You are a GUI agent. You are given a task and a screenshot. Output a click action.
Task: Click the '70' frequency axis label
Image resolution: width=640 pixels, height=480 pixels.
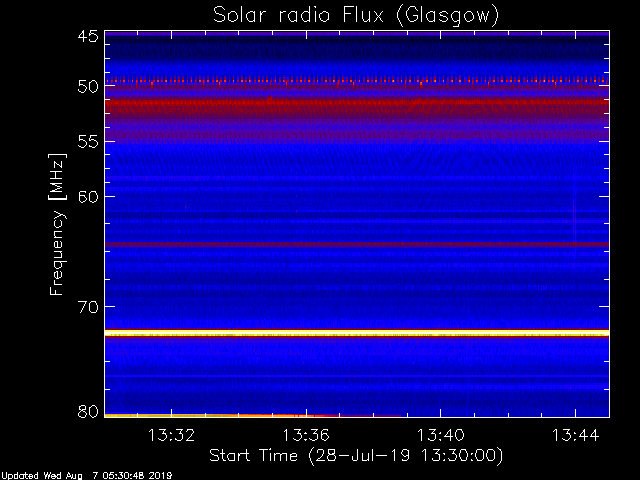(x=88, y=307)
